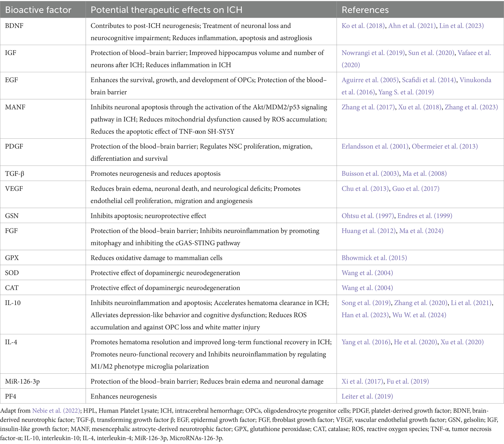This screenshot has width=504, height=444.
Task: Select the BDNF cell
Action: (x=43, y=31)
